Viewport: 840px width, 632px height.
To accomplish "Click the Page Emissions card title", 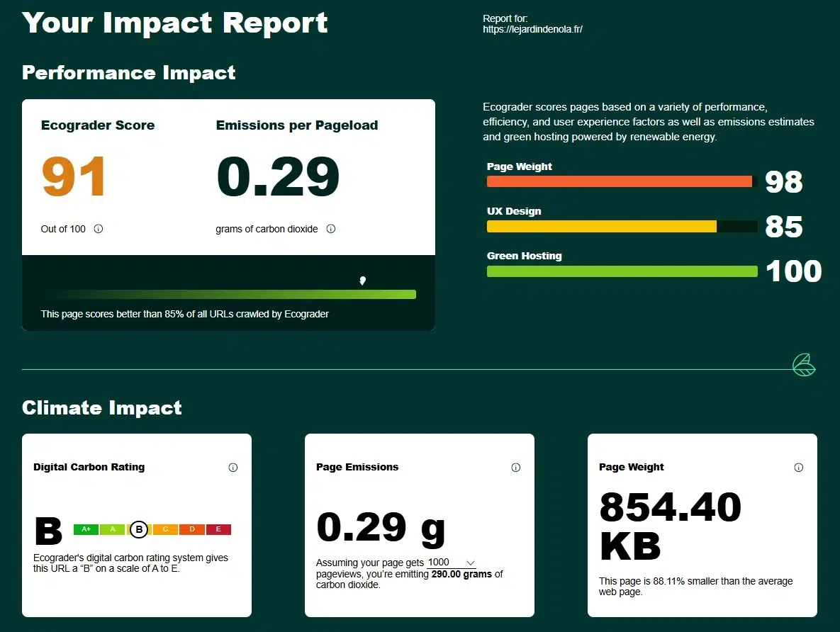I will [357, 467].
